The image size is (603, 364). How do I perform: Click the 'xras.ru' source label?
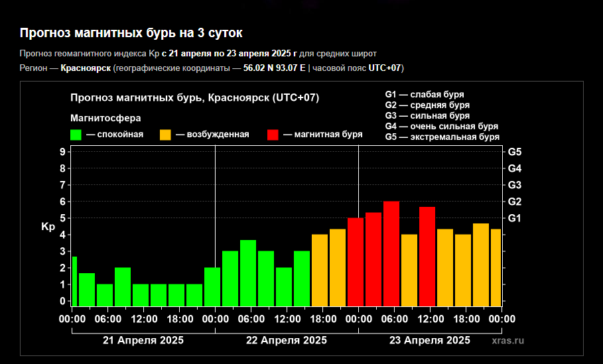507,340
